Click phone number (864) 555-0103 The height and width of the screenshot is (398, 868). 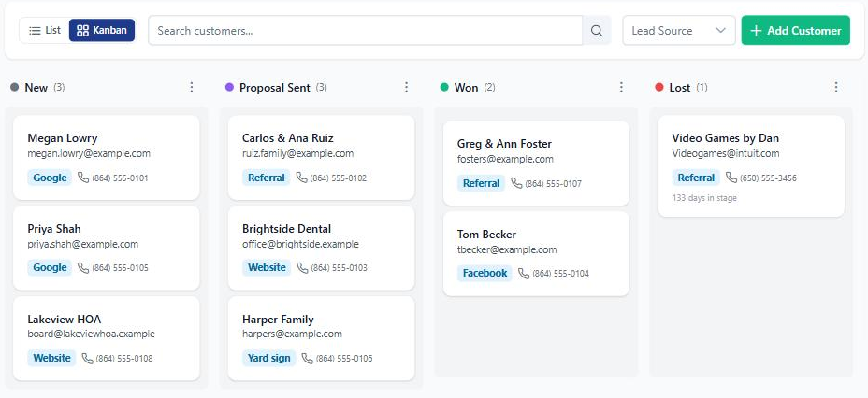pyautogui.click(x=339, y=268)
